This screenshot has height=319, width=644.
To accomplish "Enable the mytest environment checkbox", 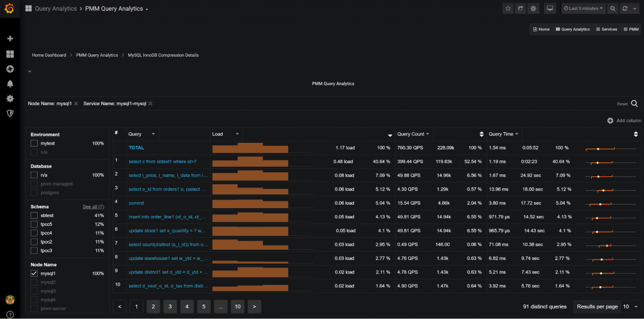I will point(35,143).
